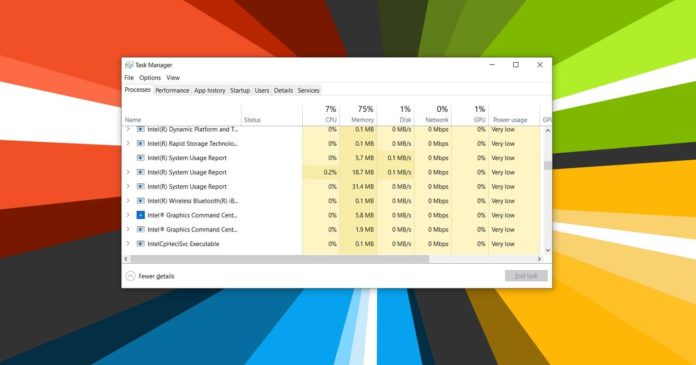The width and height of the screenshot is (696, 365).
Task: Select the 'Intel(R) Wireless Bluetooth(R) iB...' row name
Action: [193, 201]
